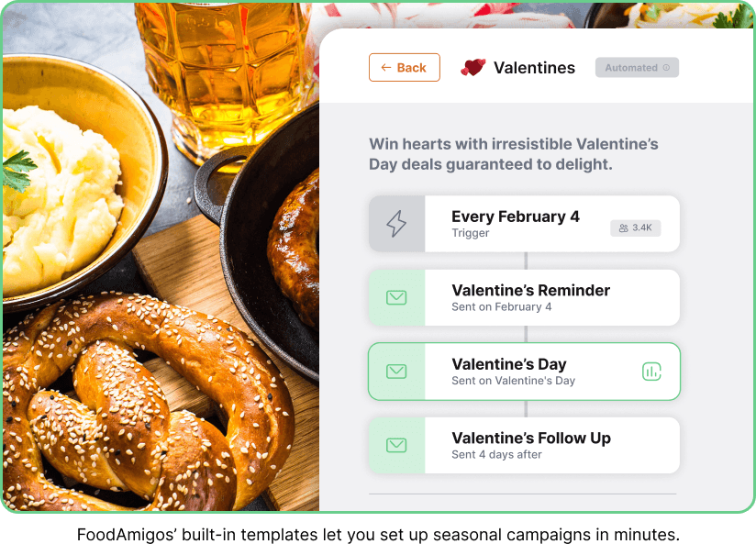This screenshot has height=544, width=756.
Task: Click the red hearts Valentines icon
Action: click(x=473, y=68)
